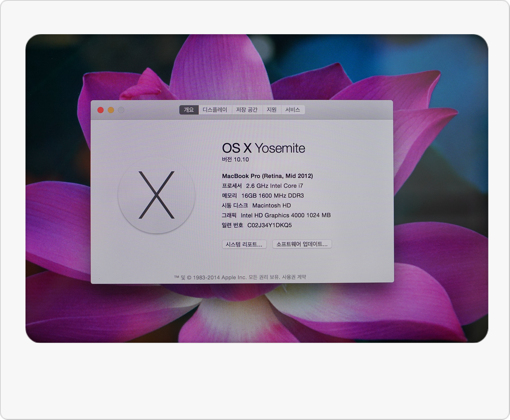Open the 저장 공간 tab
The image size is (510, 420).
click(247, 109)
